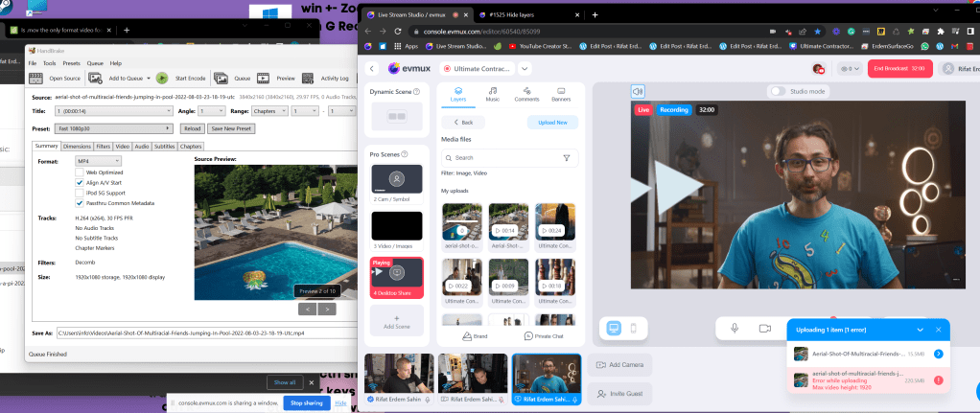This screenshot has width=980, height=413.
Task: Go to next source preview in HandBrake
Action: (328, 309)
